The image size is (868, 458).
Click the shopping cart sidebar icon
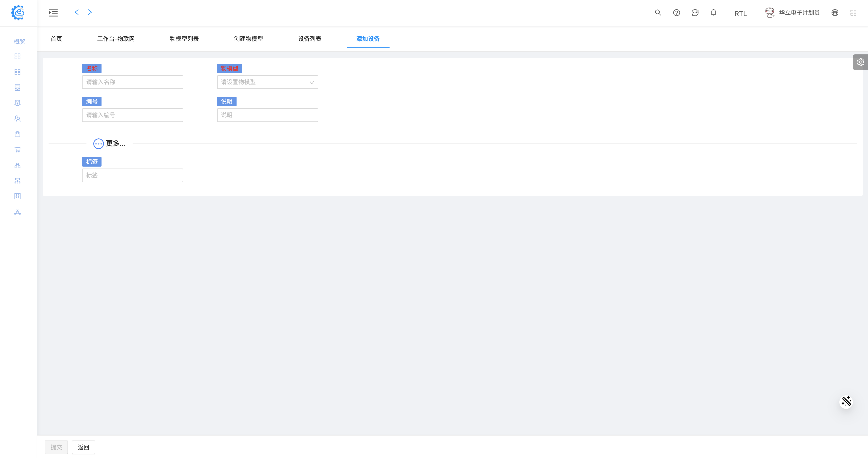17,150
